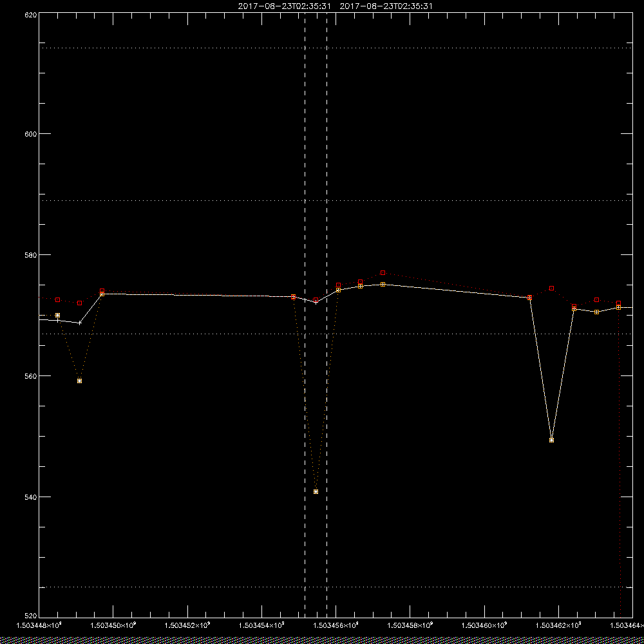Viewport: 644px width, 644px height.
Task: Click the right timestamp 2017-08-23T02:35:31 in title
Action: tap(386, 6)
